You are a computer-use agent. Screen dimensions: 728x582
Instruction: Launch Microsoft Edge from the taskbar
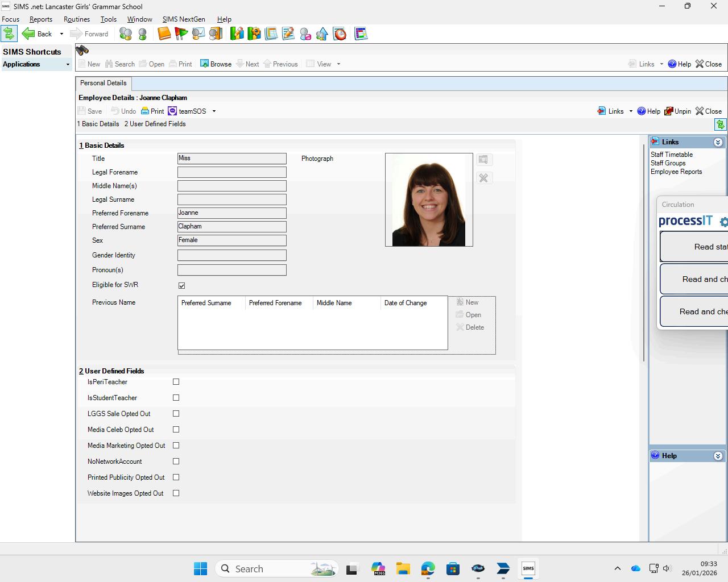pos(428,568)
